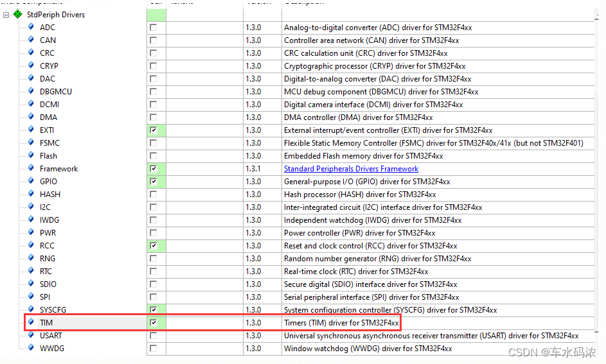This screenshot has width=606, height=364.
Task: Select the DBGMCU tree item
Action: (x=56, y=92)
